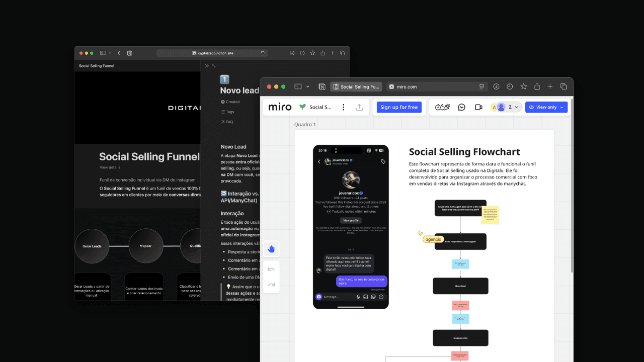Image resolution: width=644 pixels, height=362 pixels.
Task: Click the Tags property in Notion
Action: click(227, 112)
